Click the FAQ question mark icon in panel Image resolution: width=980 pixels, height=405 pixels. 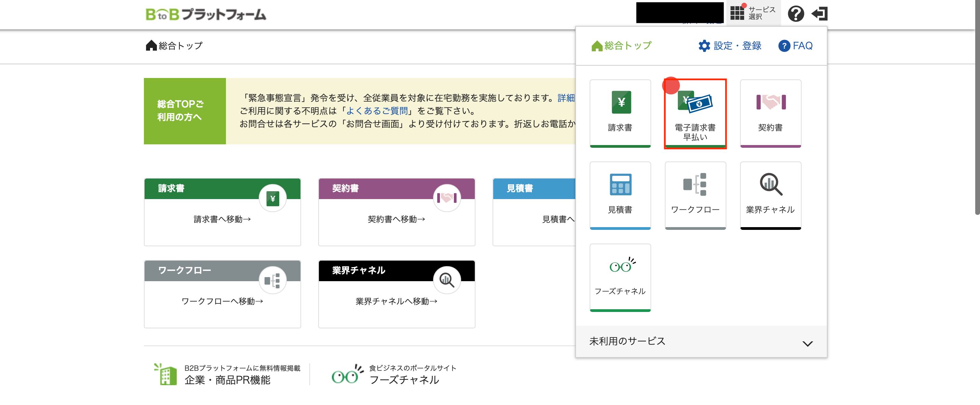(x=784, y=46)
